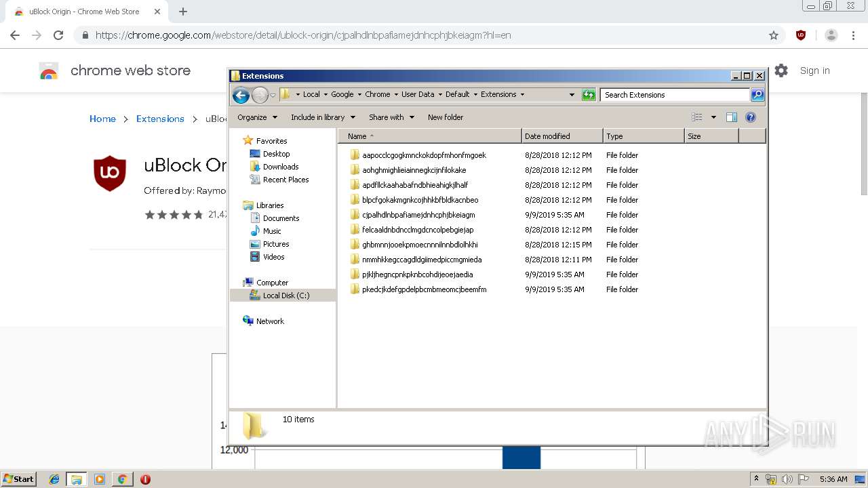
Task: Click the Change your view icon
Action: coord(697,117)
